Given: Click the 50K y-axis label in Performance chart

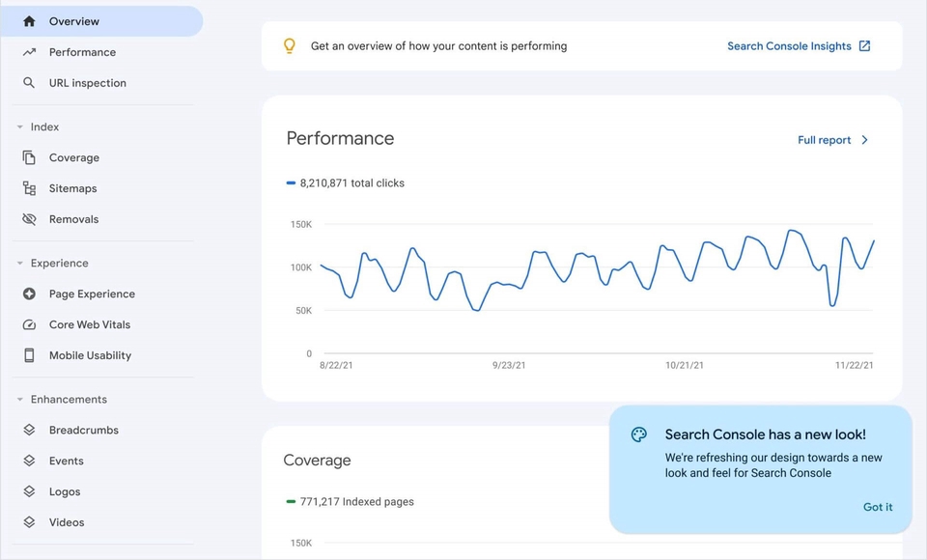Looking at the screenshot, I should click(x=304, y=311).
